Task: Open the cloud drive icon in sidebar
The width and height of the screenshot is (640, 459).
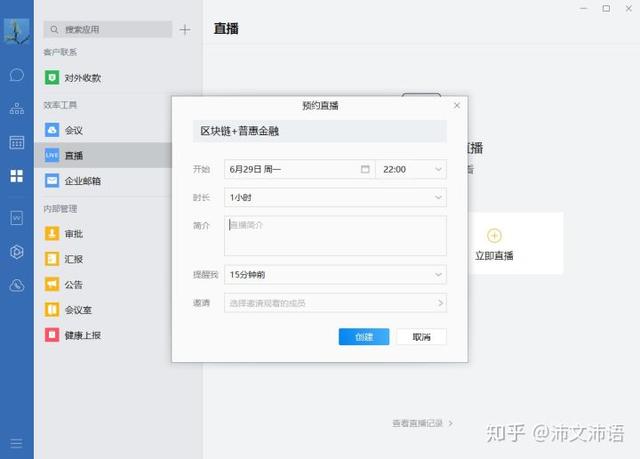Action: (x=16, y=285)
